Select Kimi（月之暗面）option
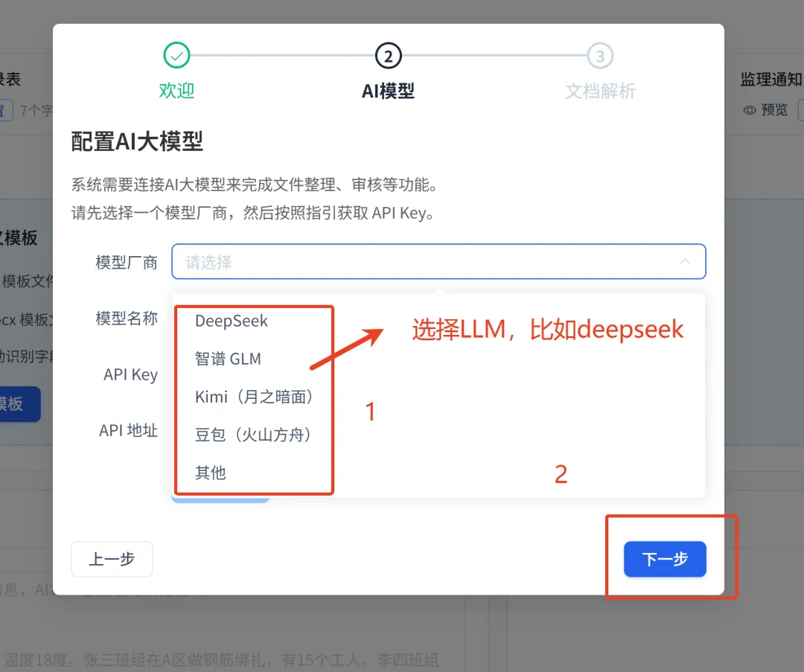 tap(254, 397)
